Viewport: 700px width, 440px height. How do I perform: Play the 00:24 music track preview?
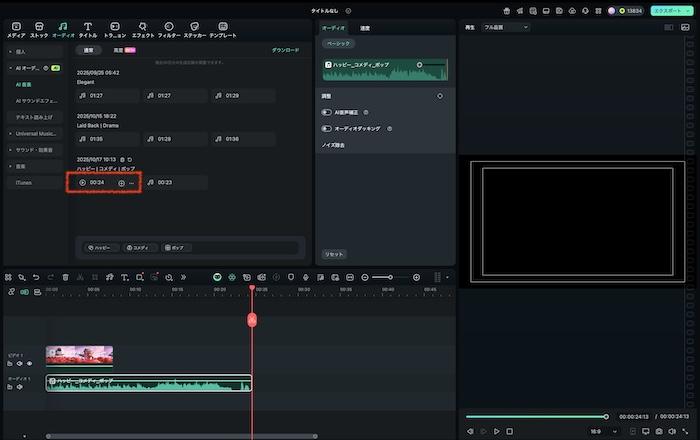pyautogui.click(x=83, y=183)
